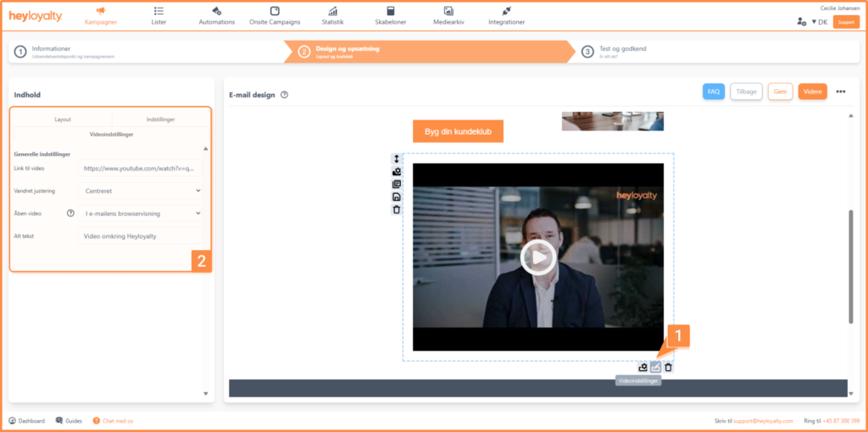Open the user account icon near DK
The image size is (868, 432).
pos(802,21)
